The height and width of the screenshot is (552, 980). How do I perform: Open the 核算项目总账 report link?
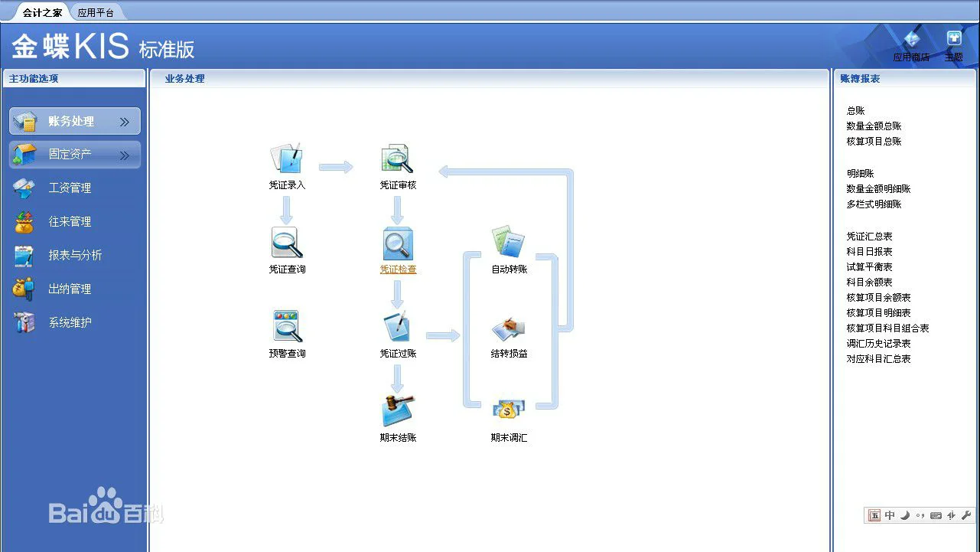click(874, 142)
